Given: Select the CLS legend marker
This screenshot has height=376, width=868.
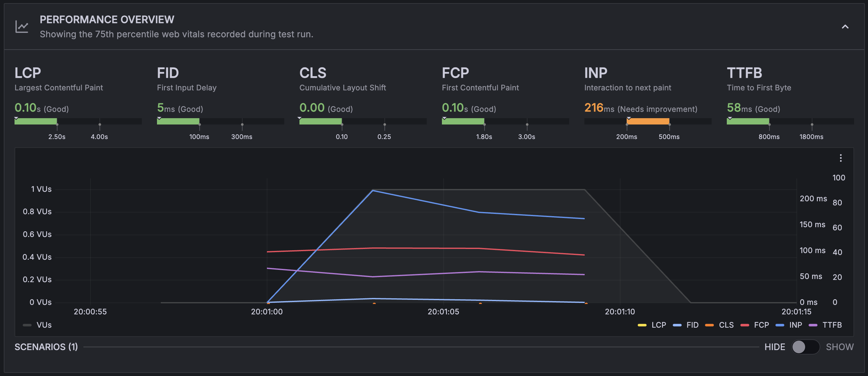Looking at the screenshot, I should (x=710, y=325).
